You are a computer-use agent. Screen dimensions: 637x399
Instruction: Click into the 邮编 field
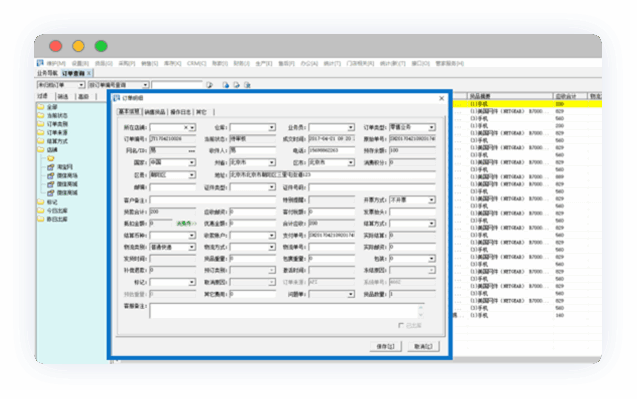pyautogui.click(x=173, y=187)
